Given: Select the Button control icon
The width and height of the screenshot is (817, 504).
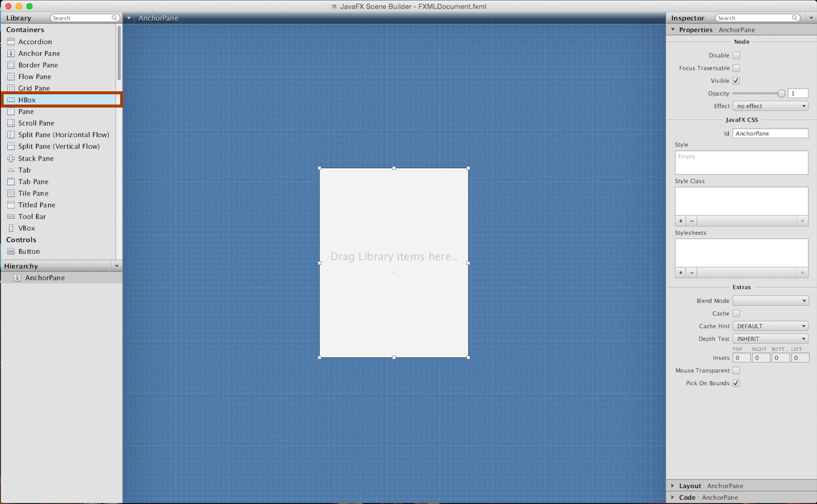Looking at the screenshot, I should (x=11, y=252).
